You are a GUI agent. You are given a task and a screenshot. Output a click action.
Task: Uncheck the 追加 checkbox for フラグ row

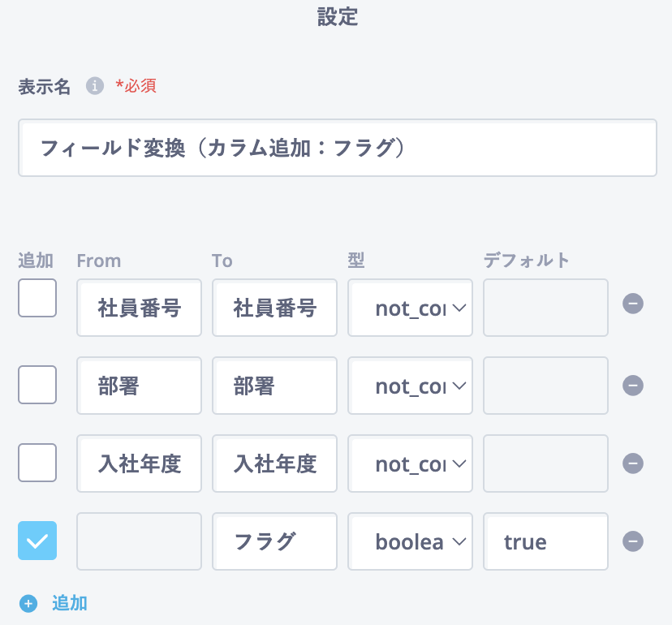37,541
